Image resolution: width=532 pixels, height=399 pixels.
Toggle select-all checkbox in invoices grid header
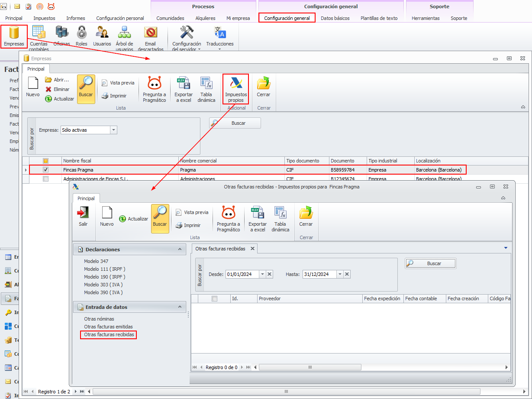(214, 298)
